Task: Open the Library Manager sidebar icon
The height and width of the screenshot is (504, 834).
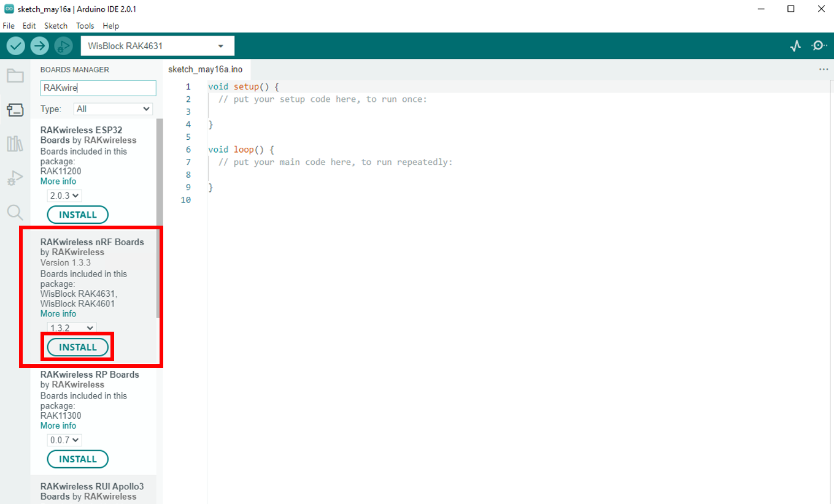Action: [15, 144]
